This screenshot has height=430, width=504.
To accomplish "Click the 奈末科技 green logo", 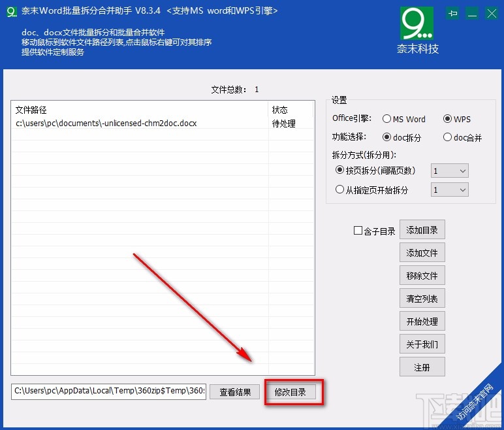I will tap(417, 24).
